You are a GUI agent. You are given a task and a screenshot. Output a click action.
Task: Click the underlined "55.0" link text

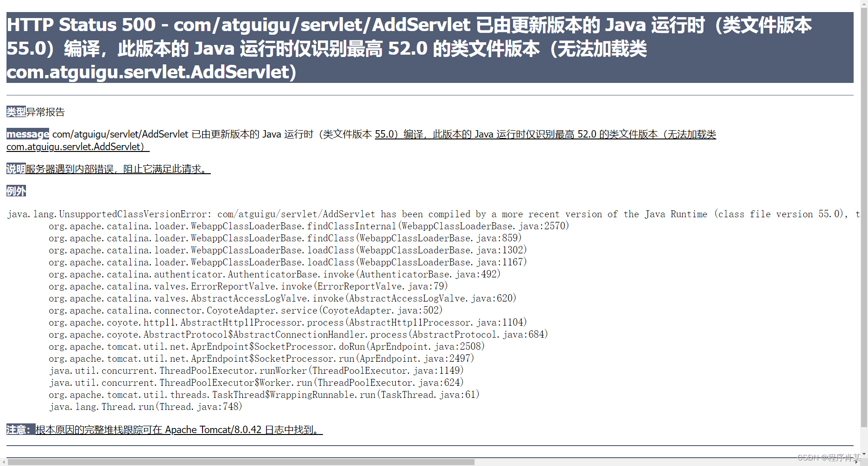385,134
